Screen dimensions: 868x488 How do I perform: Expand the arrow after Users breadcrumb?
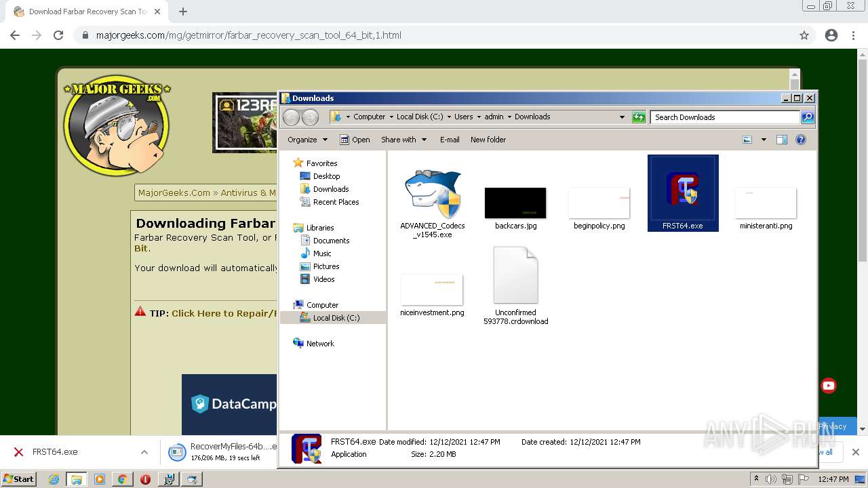(x=479, y=117)
